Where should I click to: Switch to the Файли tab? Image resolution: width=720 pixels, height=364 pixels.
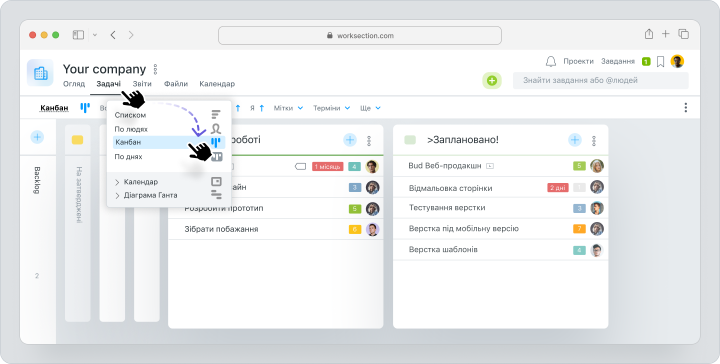point(176,84)
